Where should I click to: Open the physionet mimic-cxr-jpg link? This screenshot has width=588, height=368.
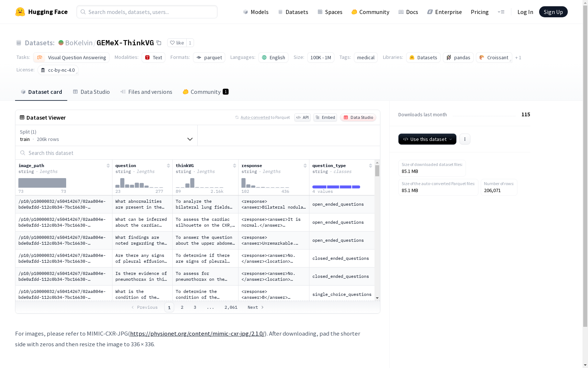coord(197,334)
